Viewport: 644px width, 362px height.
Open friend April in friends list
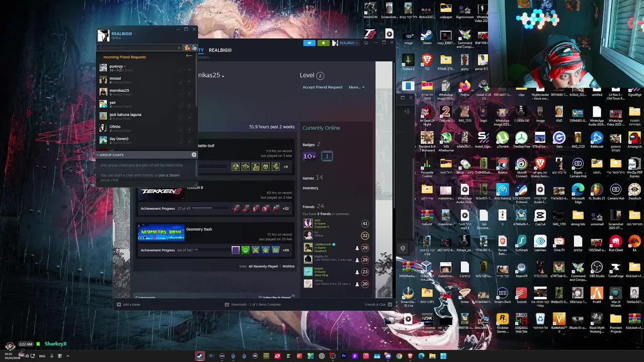[337, 224]
